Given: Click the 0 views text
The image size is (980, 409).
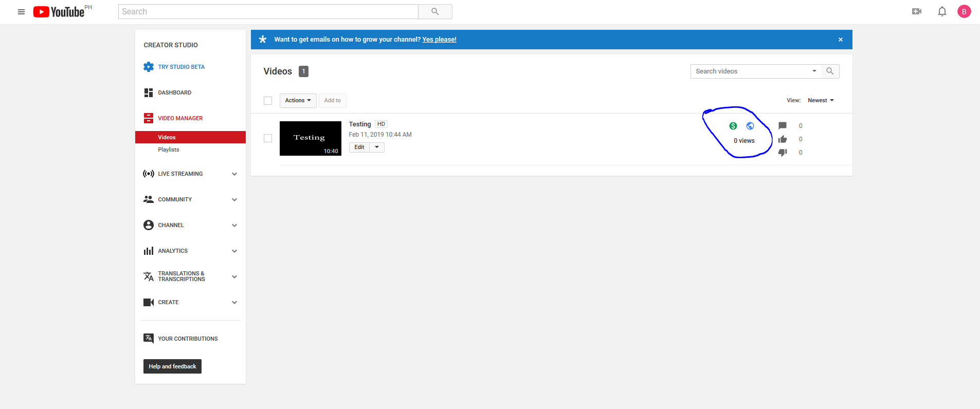Looking at the screenshot, I should [744, 141].
